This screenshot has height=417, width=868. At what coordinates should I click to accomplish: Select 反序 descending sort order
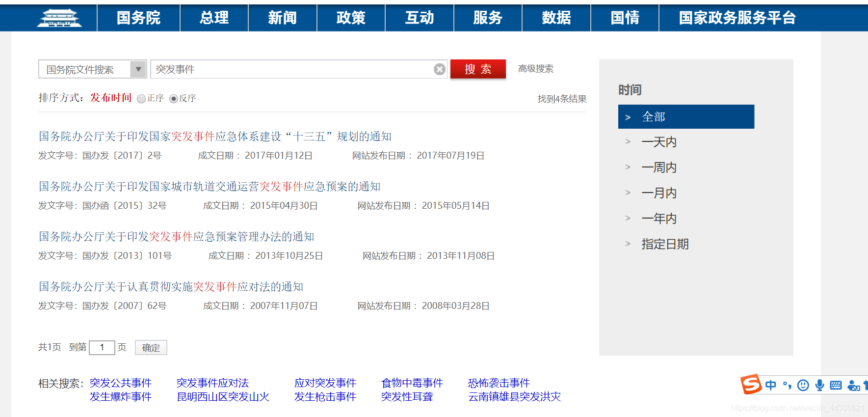(173, 99)
